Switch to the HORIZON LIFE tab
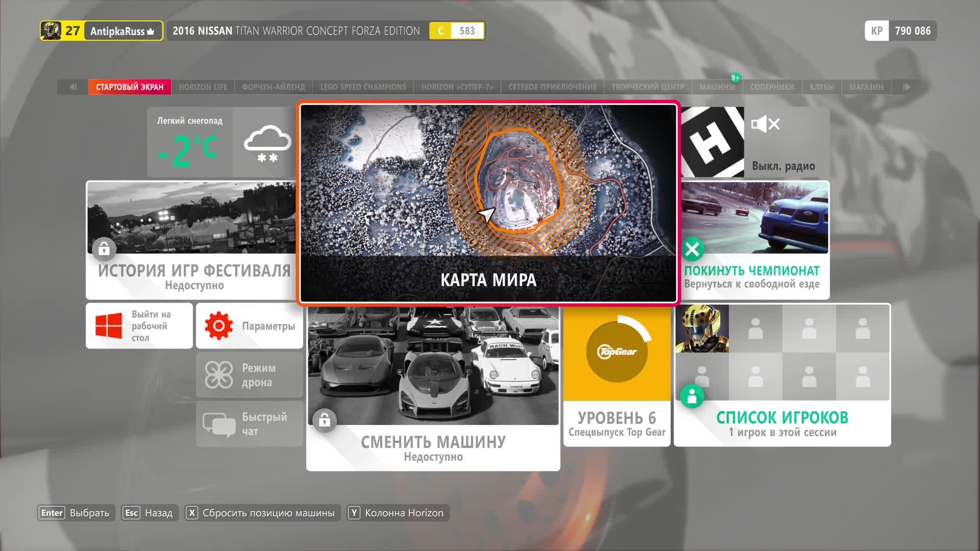Image resolution: width=980 pixels, height=551 pixels. tap(203, 87)
